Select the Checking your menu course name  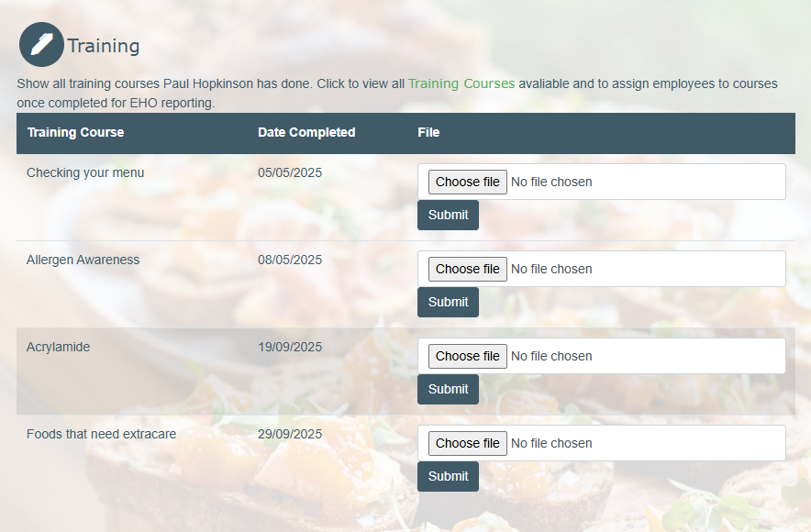pyautogui.click(x=85, y=172)
